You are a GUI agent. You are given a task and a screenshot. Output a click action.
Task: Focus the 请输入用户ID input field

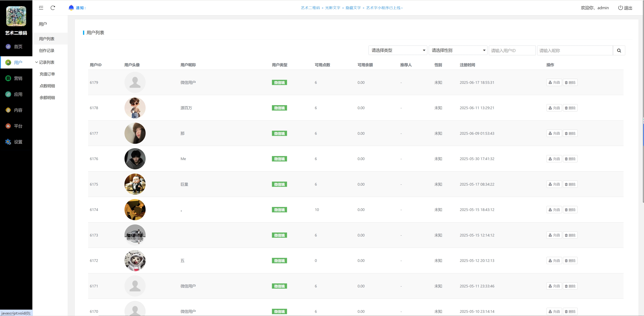coord(512,51)
